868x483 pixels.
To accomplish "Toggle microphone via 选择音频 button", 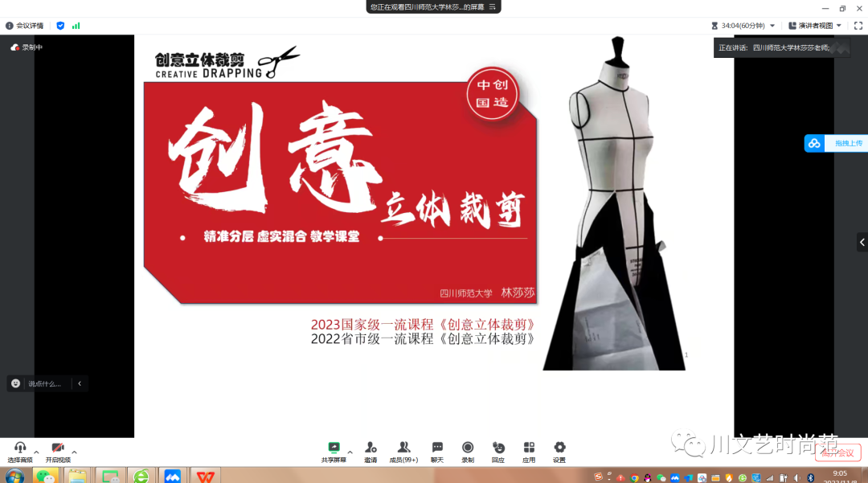I will coord(20,452).
